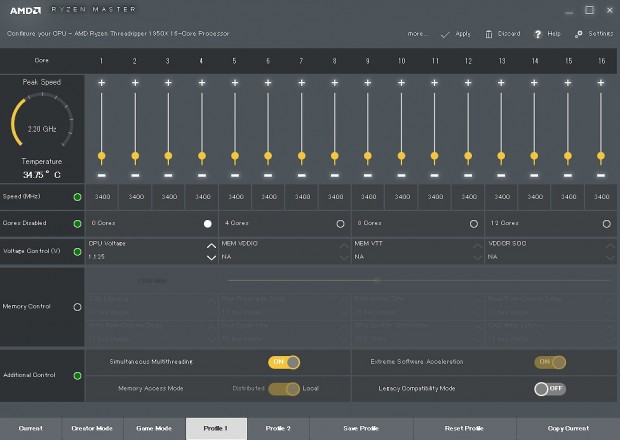This screenshot has height=440, width=620.
Task: Click MEM VDDIO down chevron
Action: pos(344,258)
